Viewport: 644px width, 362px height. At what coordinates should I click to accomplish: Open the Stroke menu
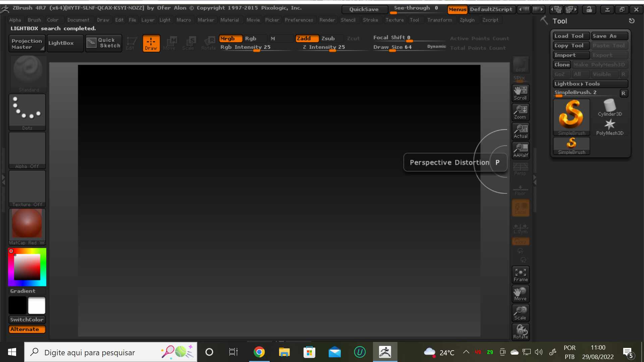click(x=370, y=20)
